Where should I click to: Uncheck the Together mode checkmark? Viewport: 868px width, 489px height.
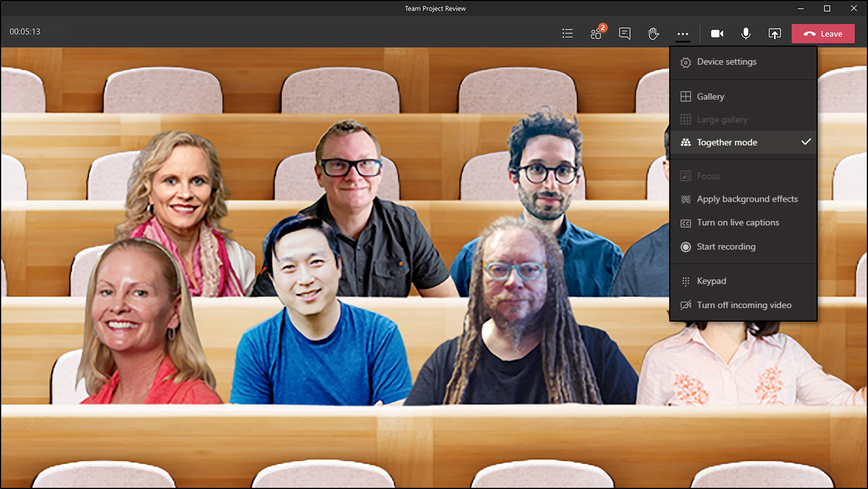click(x=806, y=142)
